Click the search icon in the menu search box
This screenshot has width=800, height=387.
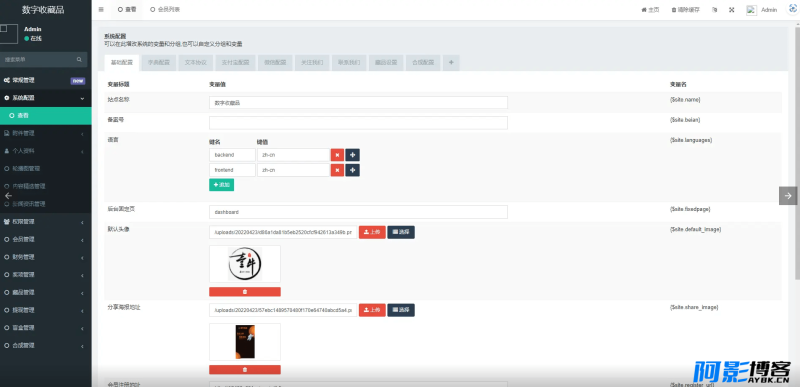(79, 60)
